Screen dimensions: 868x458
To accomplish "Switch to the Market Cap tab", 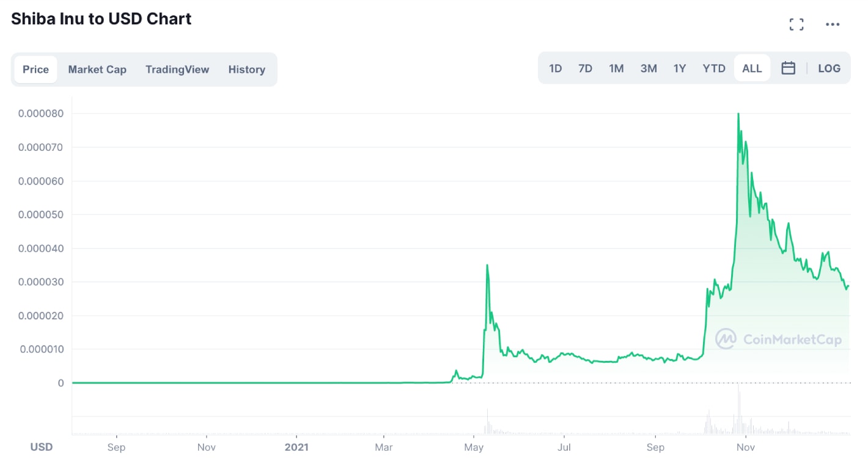I will (x=97, y=70).
